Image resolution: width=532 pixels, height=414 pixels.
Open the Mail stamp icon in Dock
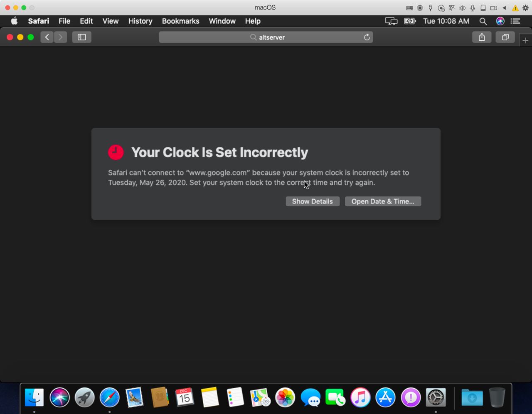[135, 398]
